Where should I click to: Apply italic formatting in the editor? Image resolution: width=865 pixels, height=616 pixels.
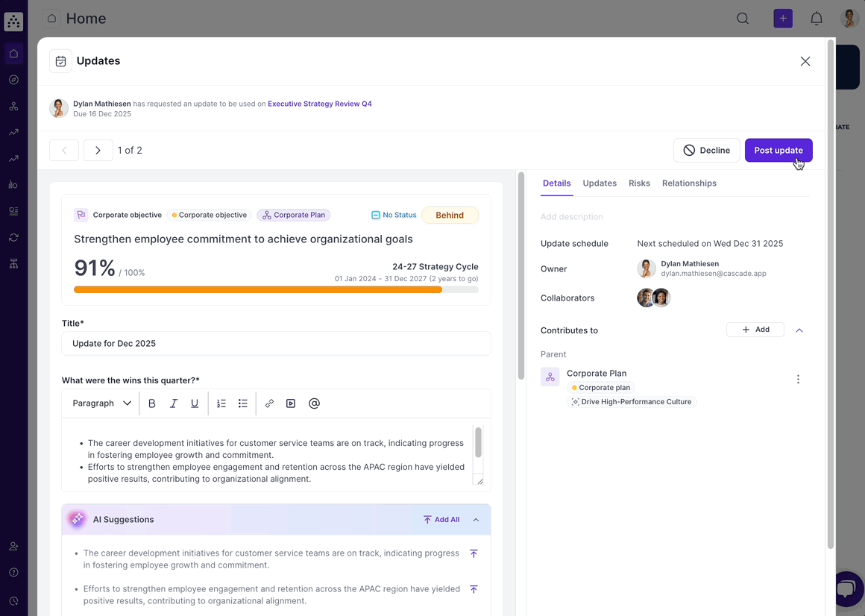pyautogui.click(x=174, y=403)
